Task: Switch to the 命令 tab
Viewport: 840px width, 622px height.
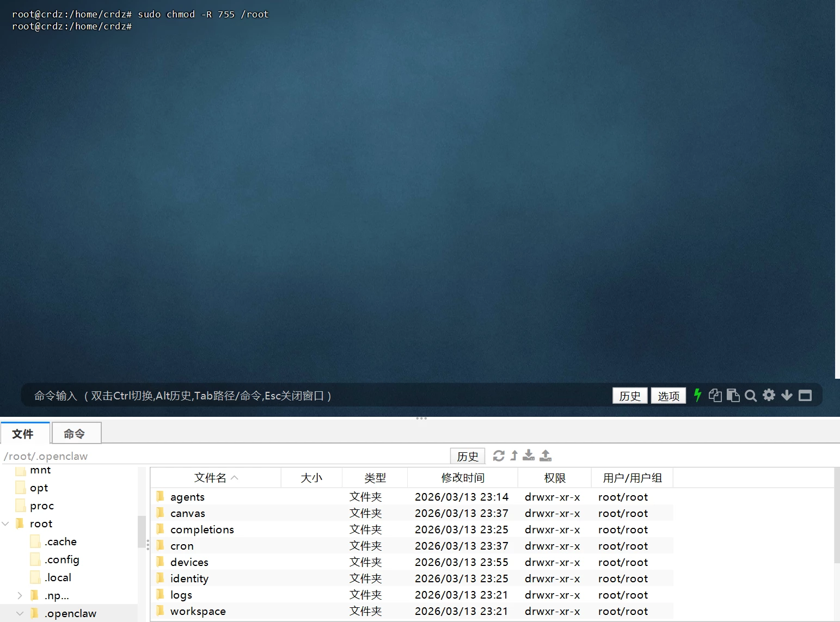Action: [x=75, y=434]
